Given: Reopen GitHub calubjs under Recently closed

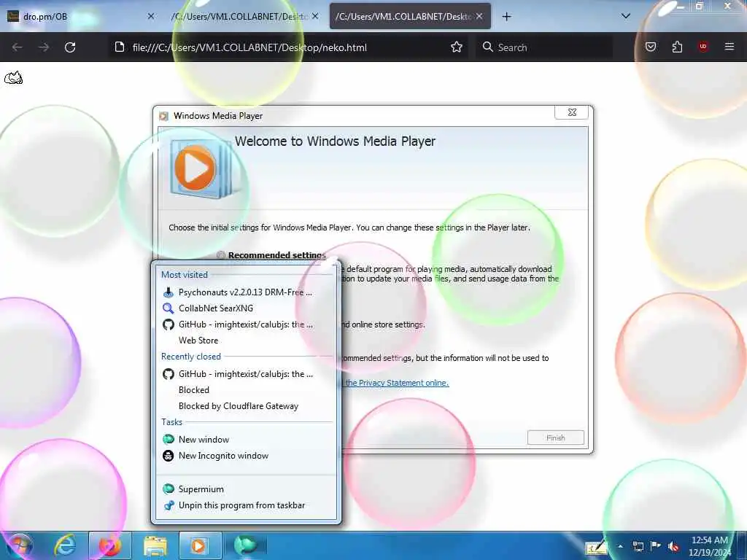Looking at the screenshot, I should coord(246,374).
